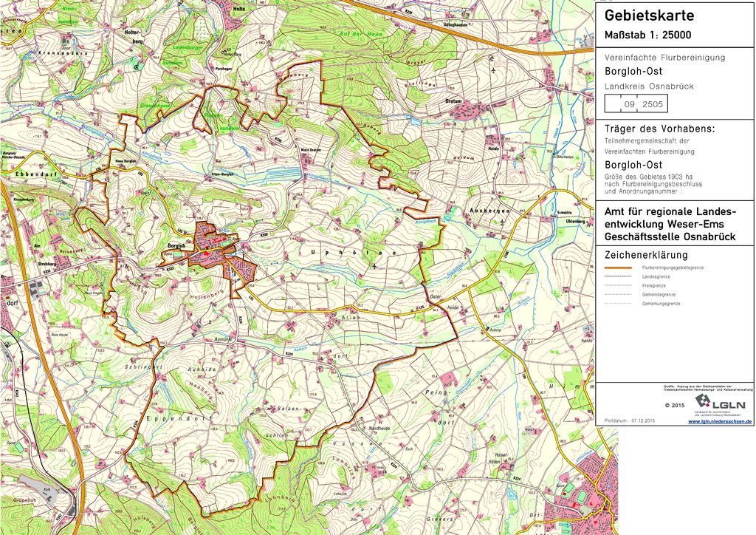Open the www.lgln.niedersachsen.de link
756x535 pixels.
(720, 421)
